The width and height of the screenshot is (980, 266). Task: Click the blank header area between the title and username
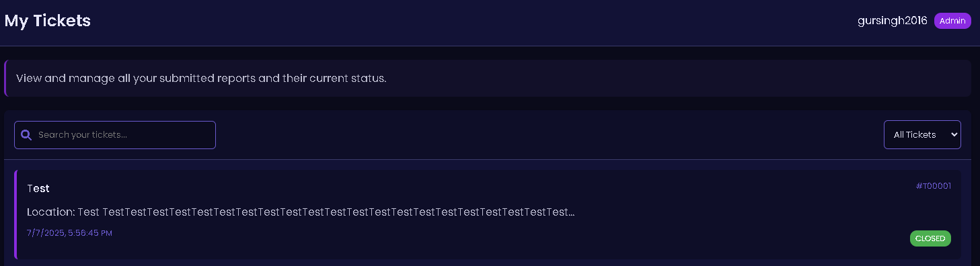pos(471,21)
